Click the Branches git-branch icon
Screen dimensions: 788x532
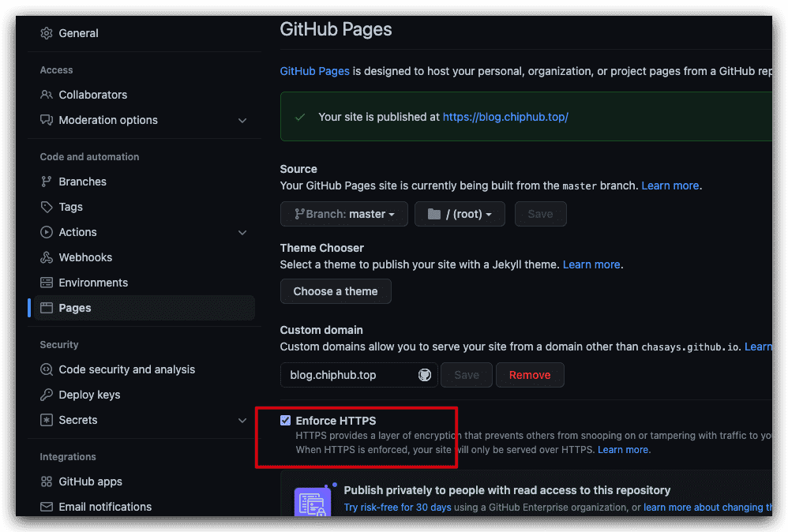(47, 182)
